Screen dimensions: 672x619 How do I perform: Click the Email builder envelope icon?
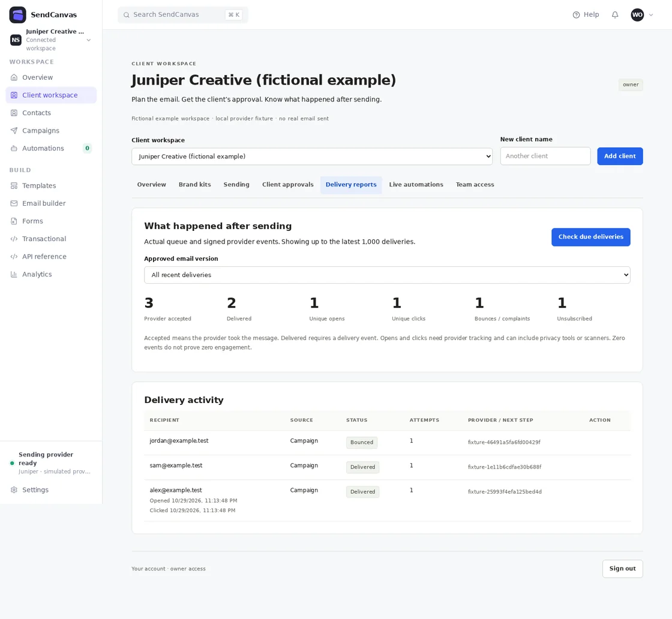[x=14, y=203]
